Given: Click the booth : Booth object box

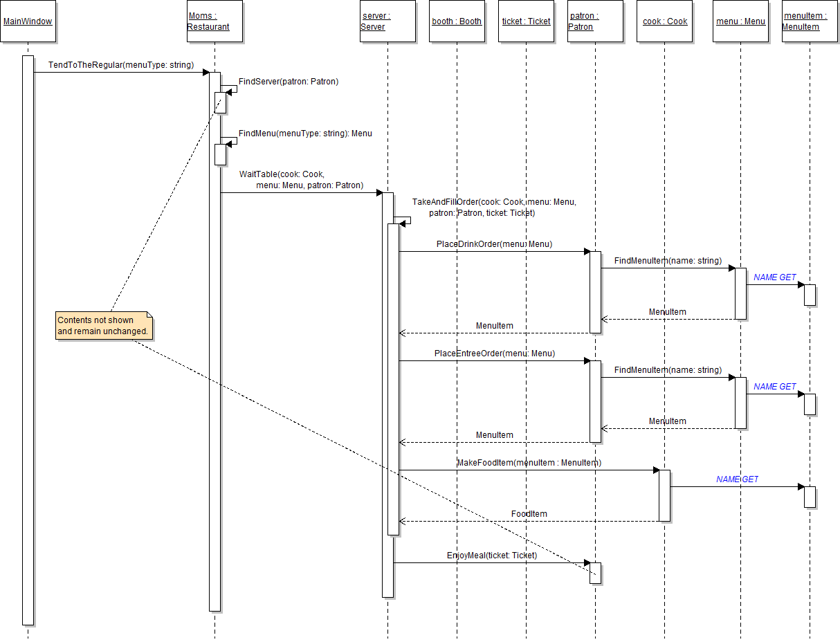Looking at the screenshot, I should [x=457, y=21].
